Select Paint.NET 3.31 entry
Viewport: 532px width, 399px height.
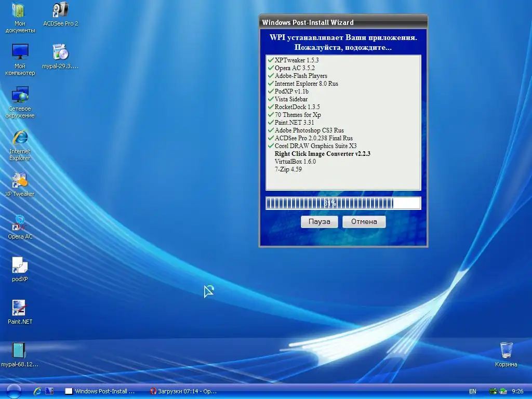294,123
